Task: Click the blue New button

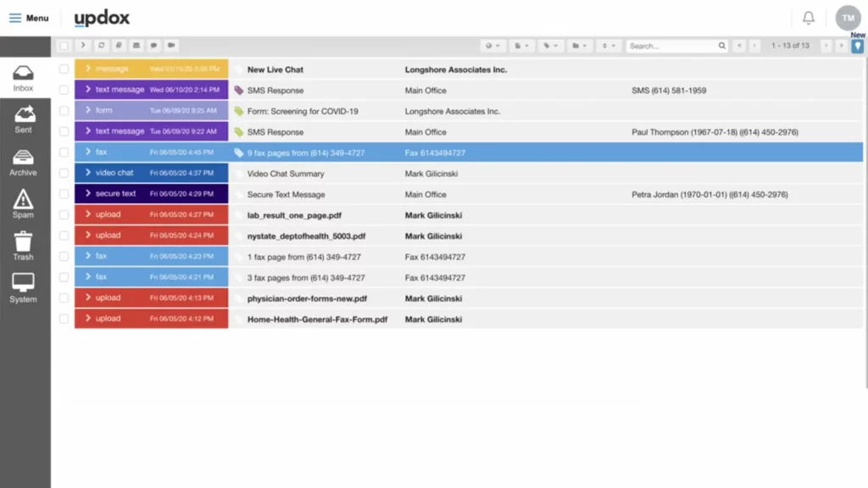Action: [856, 46]
